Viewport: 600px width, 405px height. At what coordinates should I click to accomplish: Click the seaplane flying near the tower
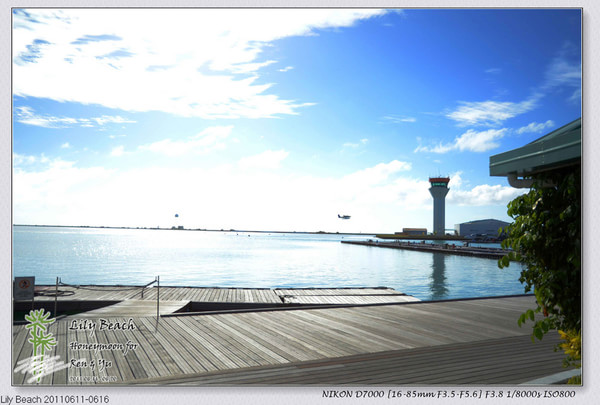[x=344, y=216]
